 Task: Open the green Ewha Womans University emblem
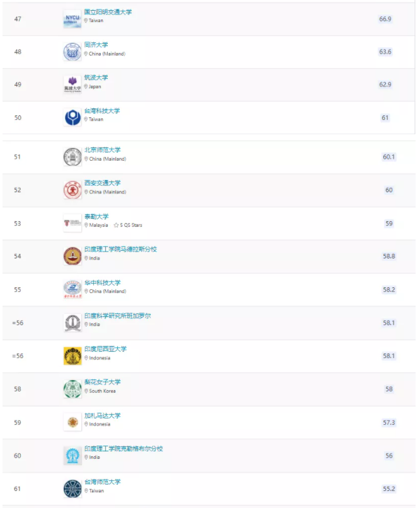coord(73,389)
